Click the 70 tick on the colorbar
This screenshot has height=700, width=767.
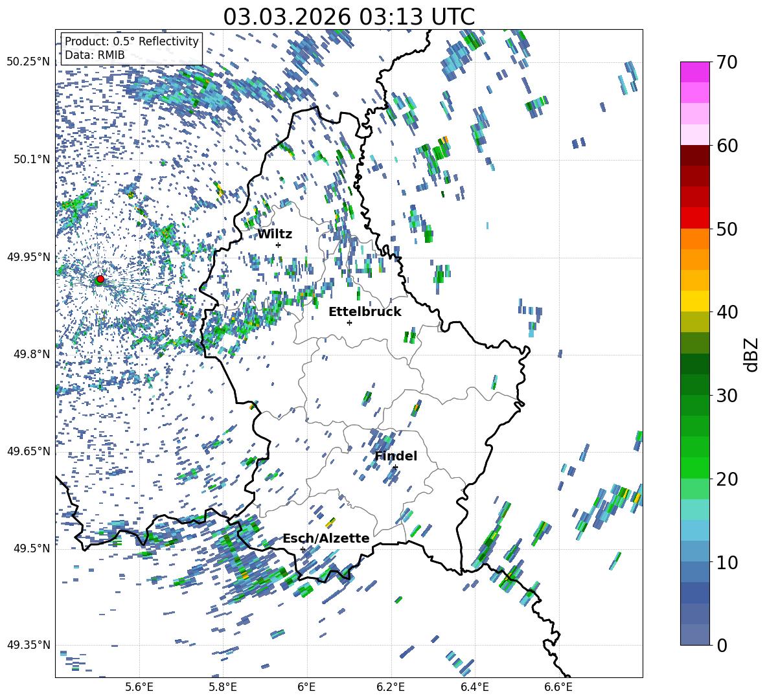(x=727, y=62)
